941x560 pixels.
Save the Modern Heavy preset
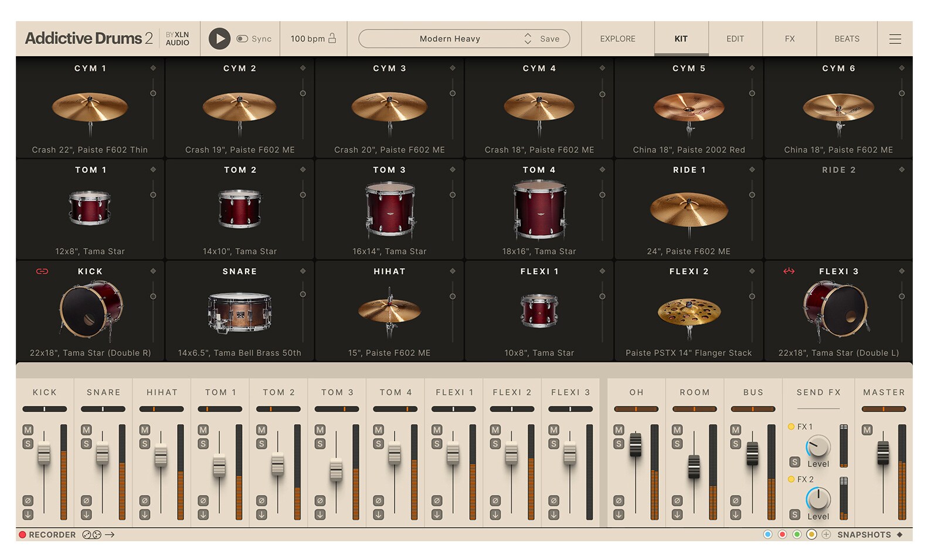click(x=549, y=39)
